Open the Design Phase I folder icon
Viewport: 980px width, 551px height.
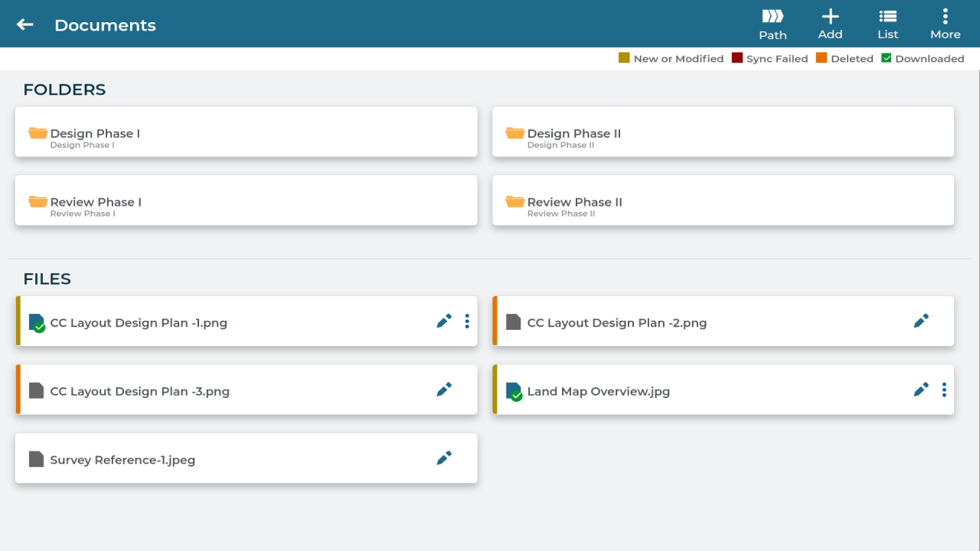[38, 133]
